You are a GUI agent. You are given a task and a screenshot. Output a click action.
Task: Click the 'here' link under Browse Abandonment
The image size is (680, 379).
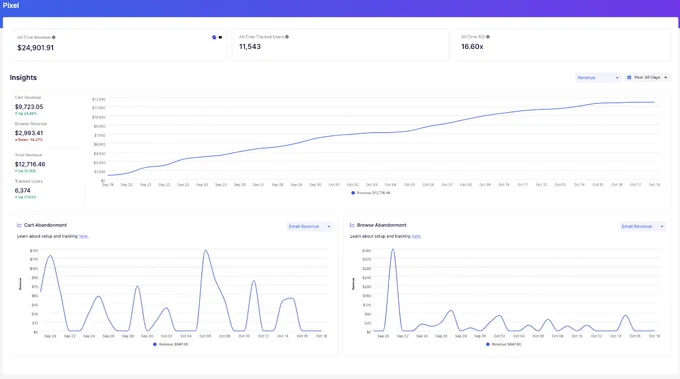[416, 236]
